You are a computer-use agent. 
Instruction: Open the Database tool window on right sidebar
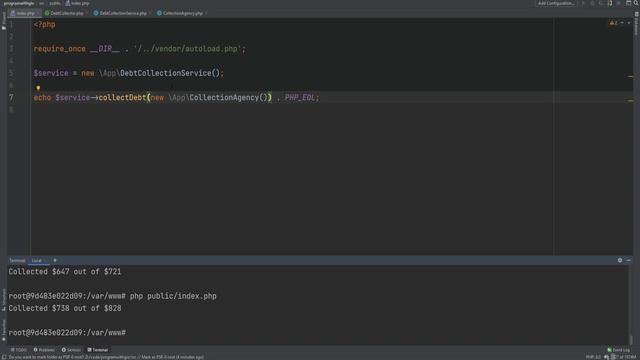636,24
